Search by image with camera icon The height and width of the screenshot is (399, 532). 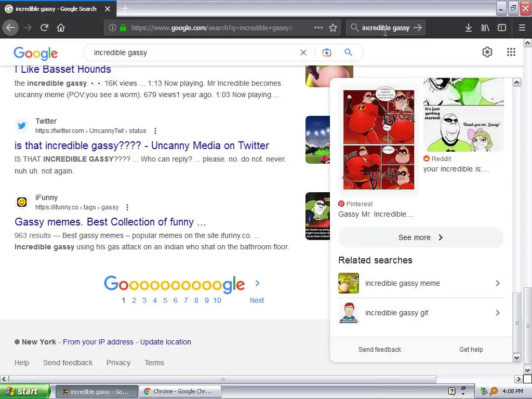[x=326, y=52]
